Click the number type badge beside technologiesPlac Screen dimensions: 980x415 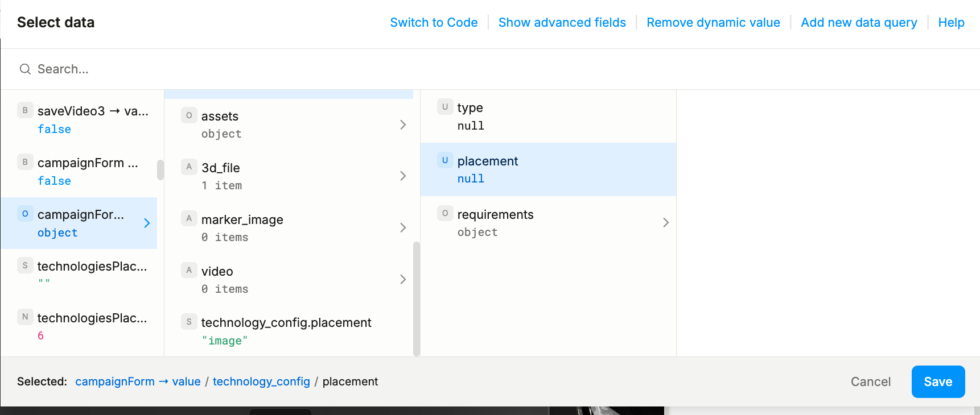[x=25, y=317]
